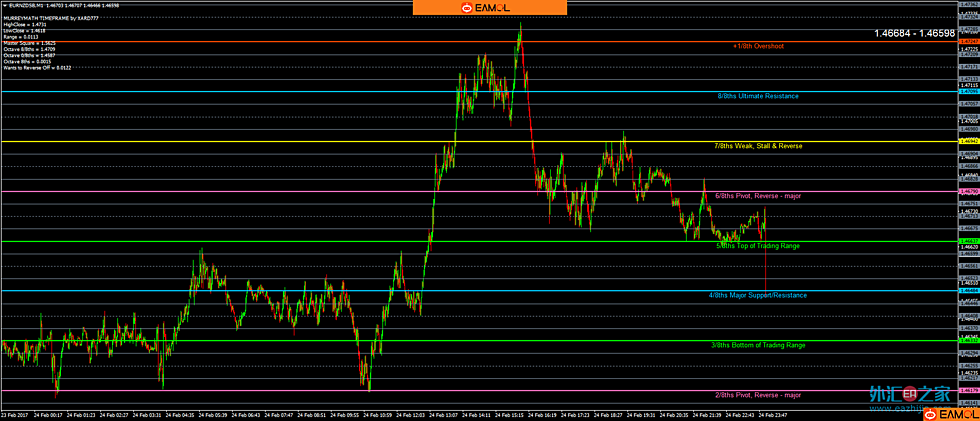The width and height of the screenshot is (980, 421).
Task: Click the EAMOL logo in bottom-right corner
Action: pos(951,414)
